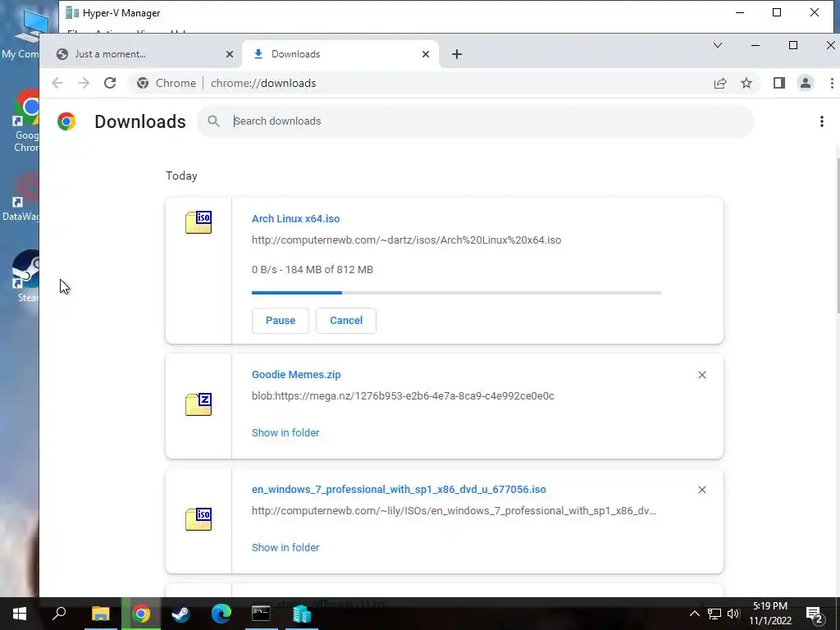840x630 pixels.
Task: Open the Goodie Memes.zip file link
Action: [296, 374]
